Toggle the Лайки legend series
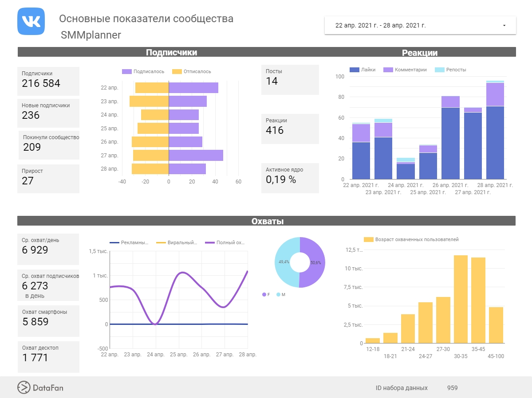Viewport: 532px width, 398px height. [363, 70]
